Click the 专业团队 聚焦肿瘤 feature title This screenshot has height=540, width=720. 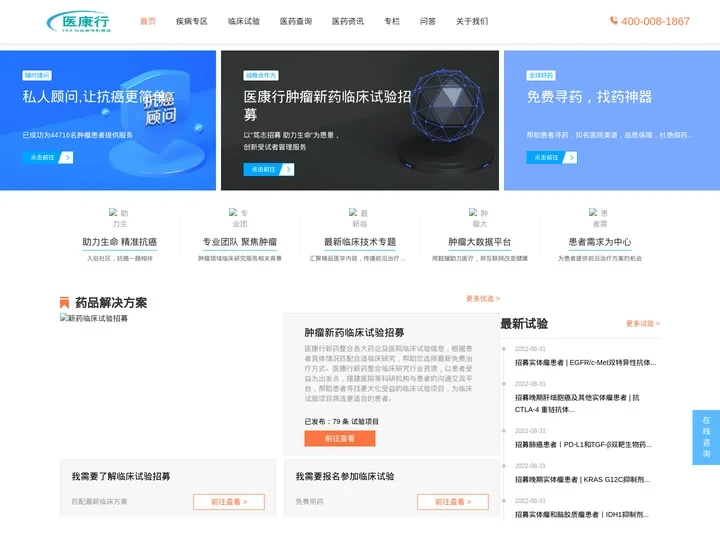point(240,242)
